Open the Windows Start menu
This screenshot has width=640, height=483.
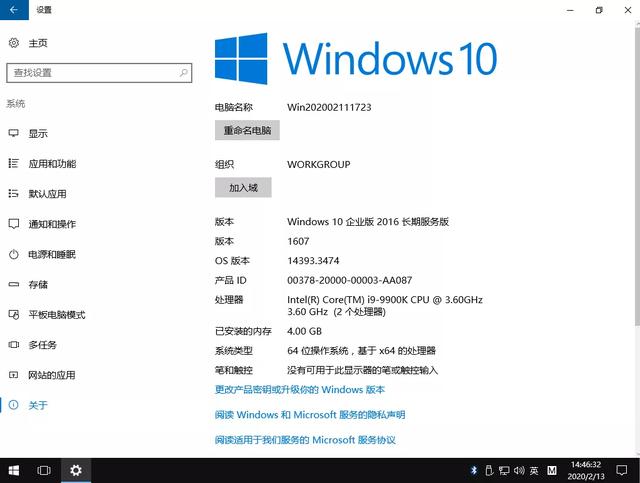click(13, 470)
